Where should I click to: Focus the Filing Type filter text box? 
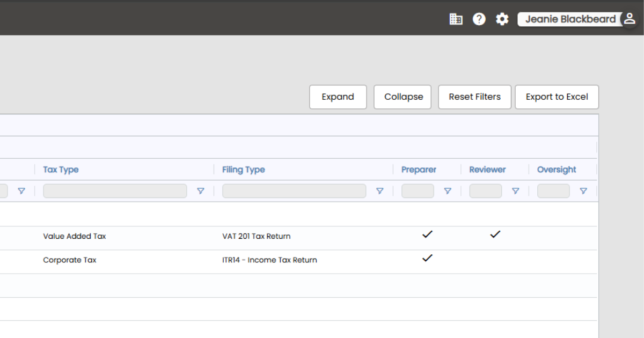[x=295, y=191]
